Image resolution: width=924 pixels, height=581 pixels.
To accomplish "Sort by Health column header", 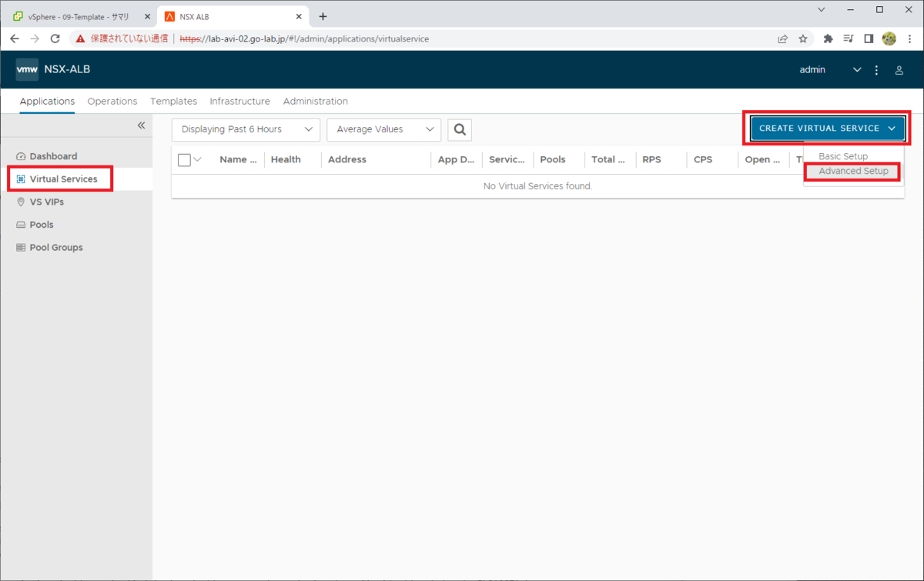I will (286, 160).
